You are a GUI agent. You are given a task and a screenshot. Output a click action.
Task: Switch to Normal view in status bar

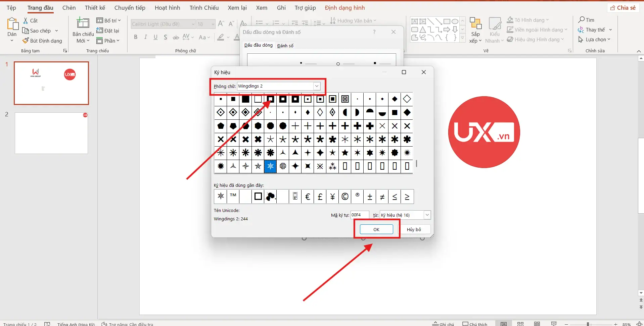tap(504, 324)
